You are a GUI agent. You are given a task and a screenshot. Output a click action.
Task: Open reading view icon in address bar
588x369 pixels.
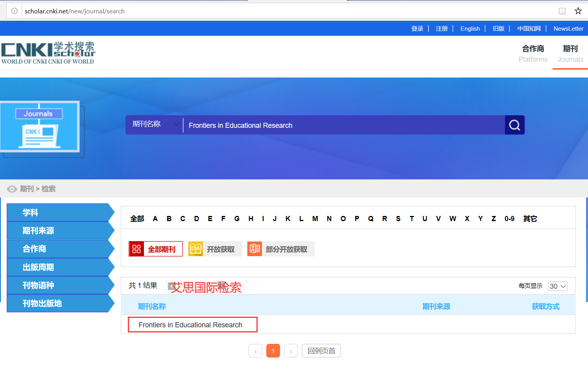click(562, 11)
